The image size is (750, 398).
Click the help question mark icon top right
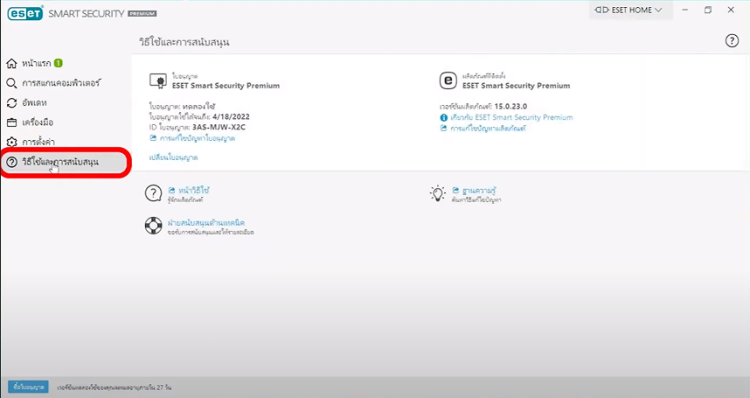point(731,41)
